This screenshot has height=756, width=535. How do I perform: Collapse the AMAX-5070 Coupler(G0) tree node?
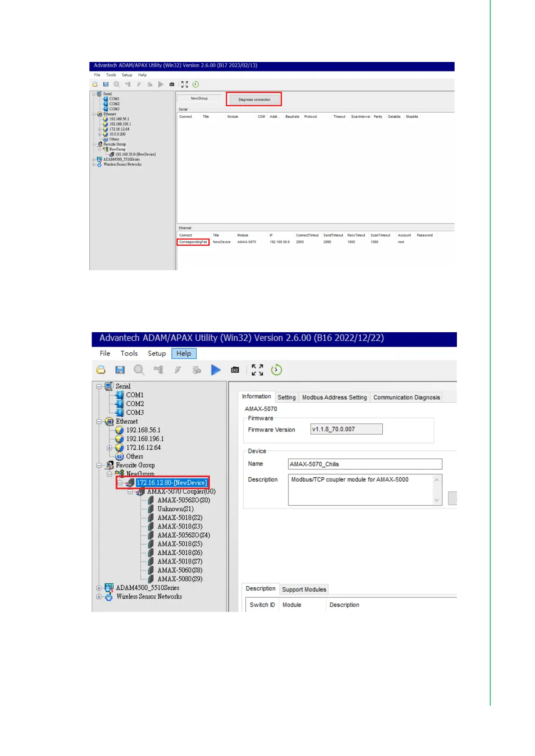pyautogui.click(x=130, y=492)
